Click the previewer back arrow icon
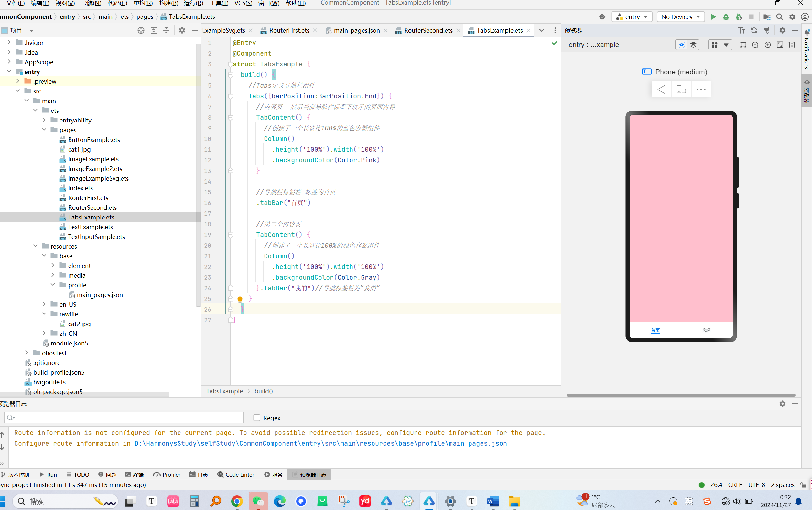 (x=661, y=89)
